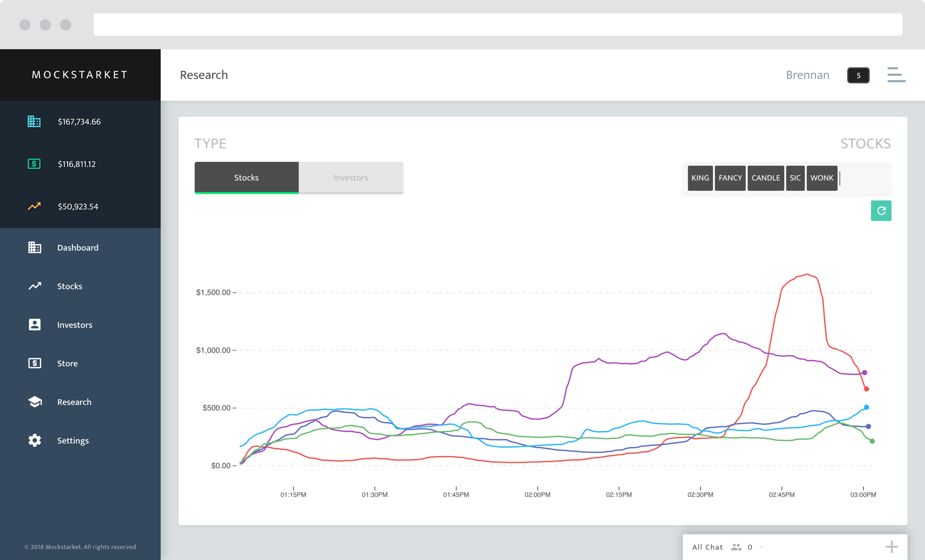Open Settings via the gear icon

coord(34,440)
